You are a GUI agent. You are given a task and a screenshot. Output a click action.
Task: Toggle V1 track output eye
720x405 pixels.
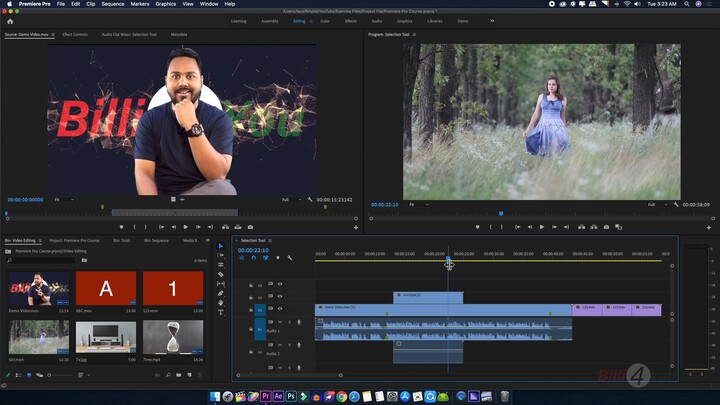(280, 309)
